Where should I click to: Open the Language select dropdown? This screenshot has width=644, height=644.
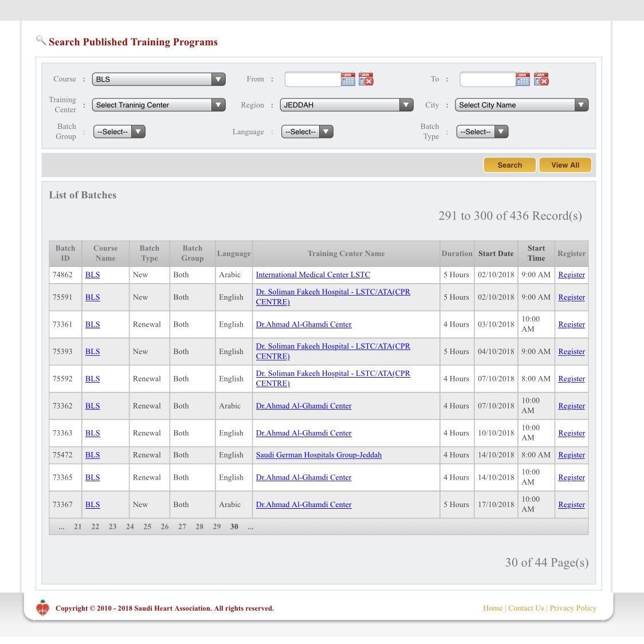pyautogui.click(x=307, y=132)
